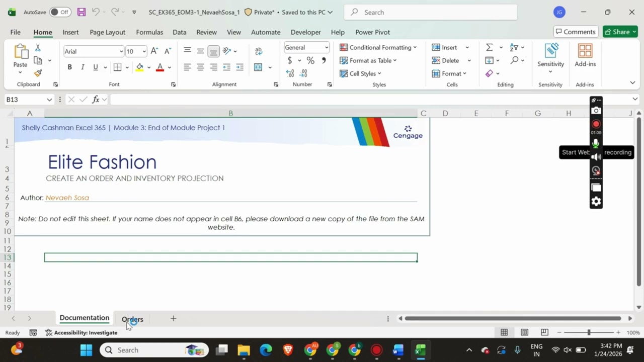Add a new sheet with plus button
This screenshot has height=362, width=644.
point(173,318)
